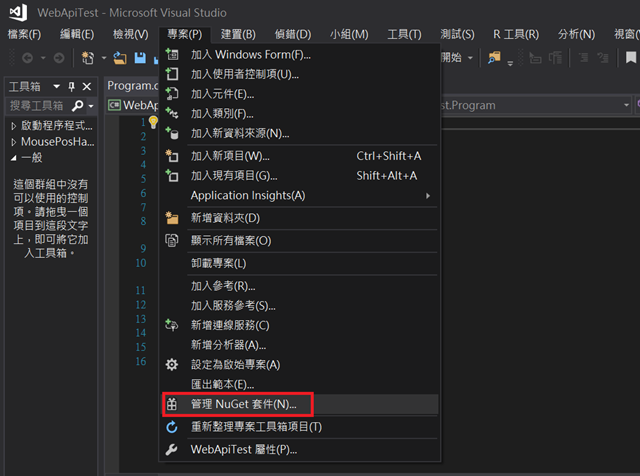Open the 開始 debug target dropdown arrow
The image size is (640, 476).
[470, 58]
